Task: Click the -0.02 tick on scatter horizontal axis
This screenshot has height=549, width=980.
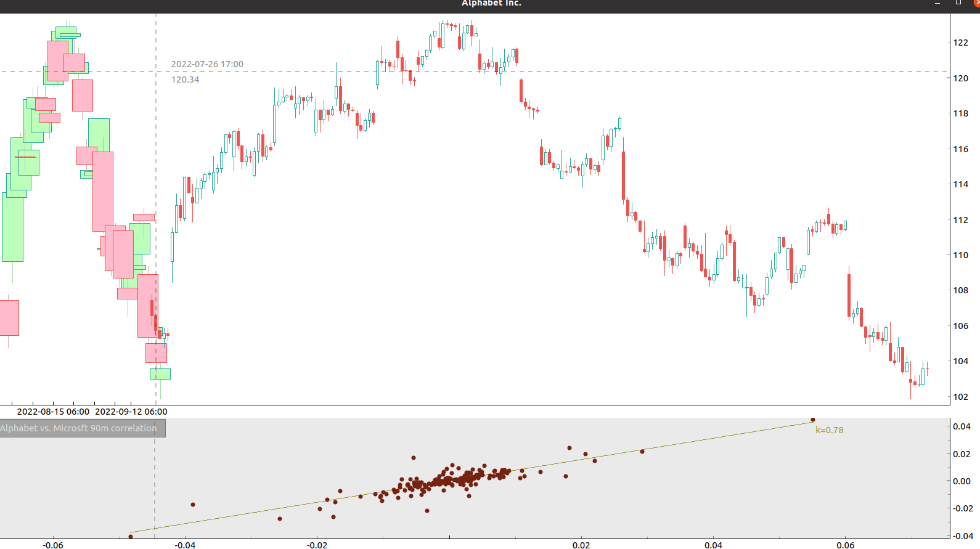Action: [317, 545]
